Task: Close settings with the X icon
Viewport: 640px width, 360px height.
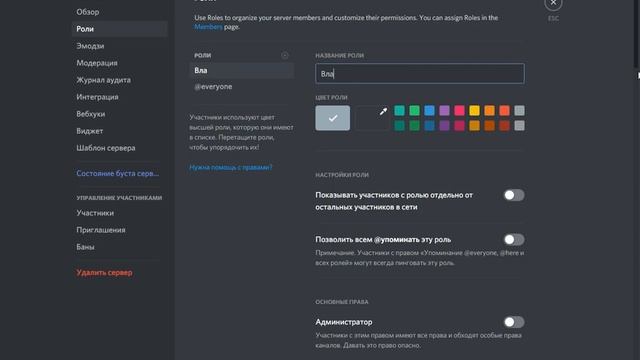Action: click(553, 3)
